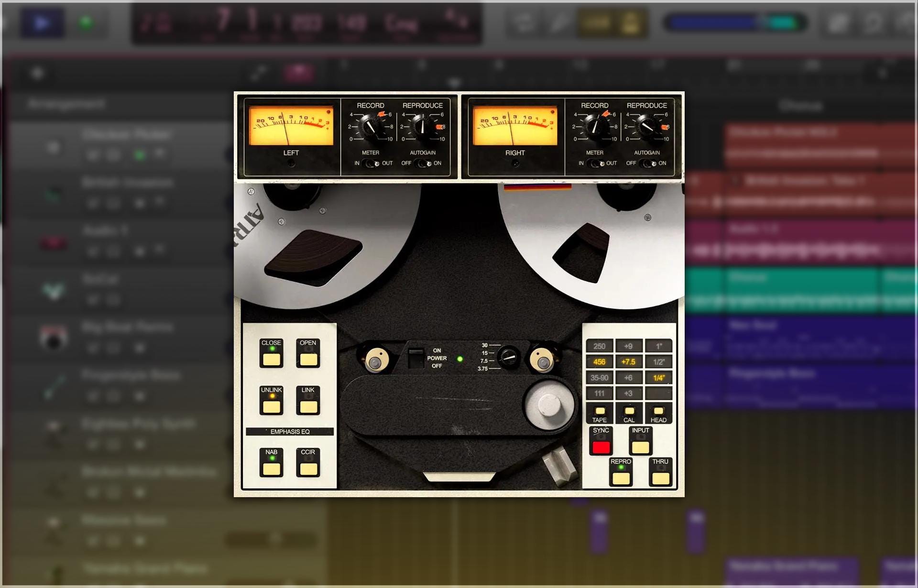Toggle the right METER IN/OUT switch
This screenshot has width=918, height=588.
click(x=595, y=163)
